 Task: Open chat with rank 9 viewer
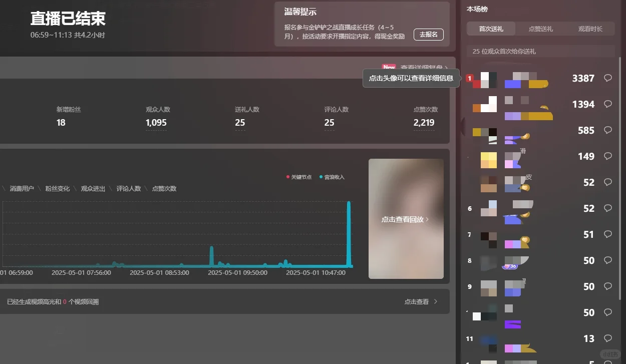click(608, 286)
